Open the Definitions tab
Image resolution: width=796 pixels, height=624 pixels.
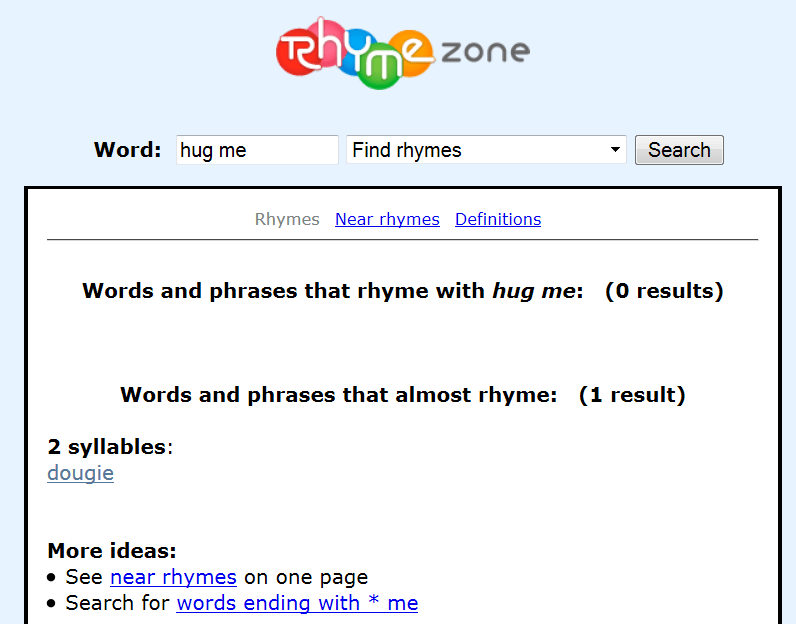[x=498, y=219]
